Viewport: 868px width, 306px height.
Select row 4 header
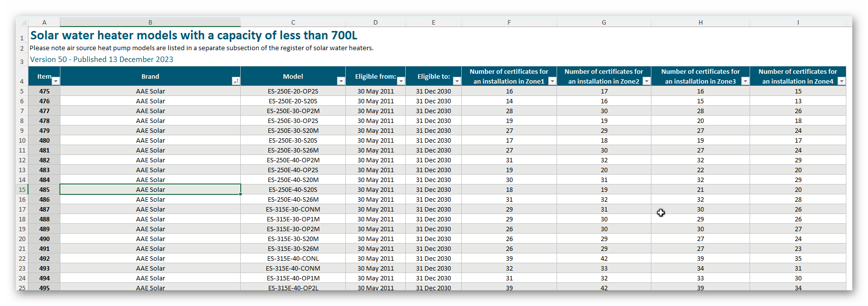pyautogui.click(x=22, y=81)
